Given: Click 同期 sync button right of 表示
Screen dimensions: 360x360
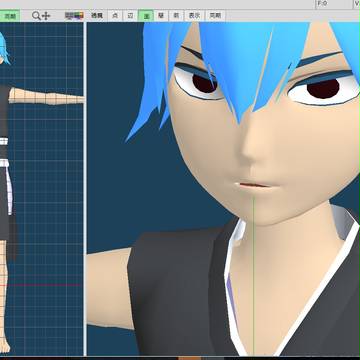Looking at the screenshot, I should (215, 16).
